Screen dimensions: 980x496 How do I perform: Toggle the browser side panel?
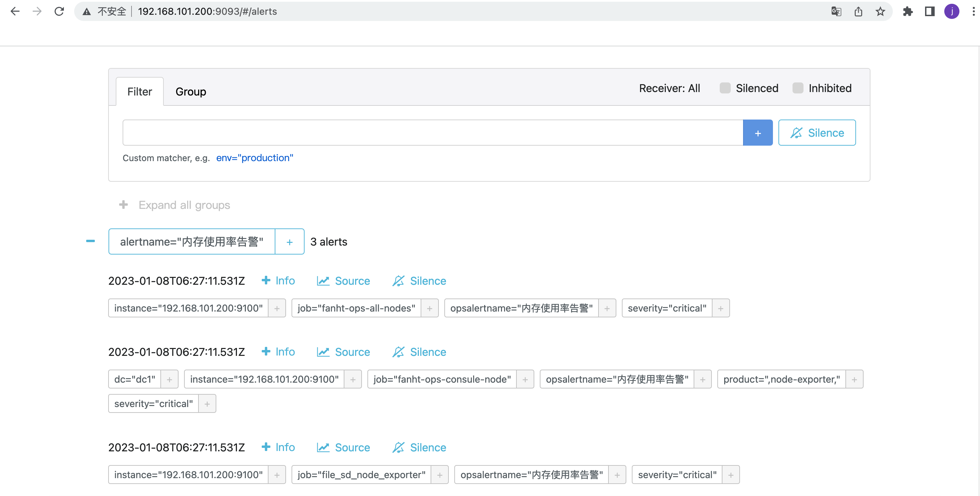click(930, 11)
